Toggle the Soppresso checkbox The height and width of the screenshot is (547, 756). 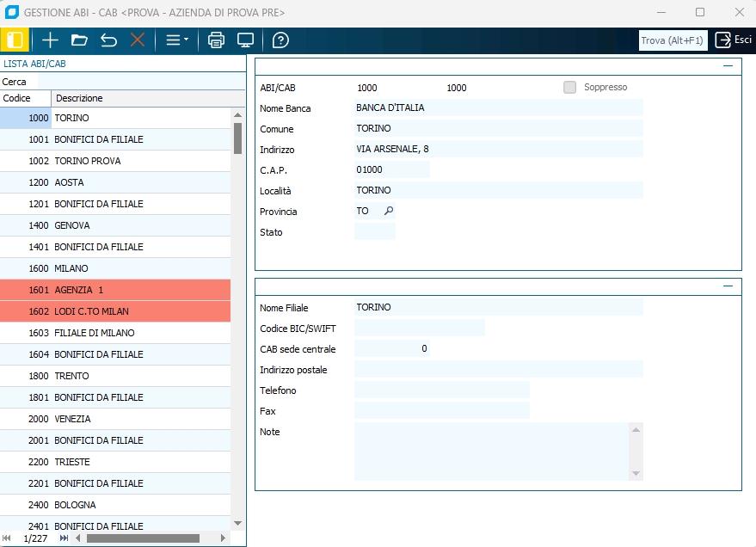tap(569, 87)
